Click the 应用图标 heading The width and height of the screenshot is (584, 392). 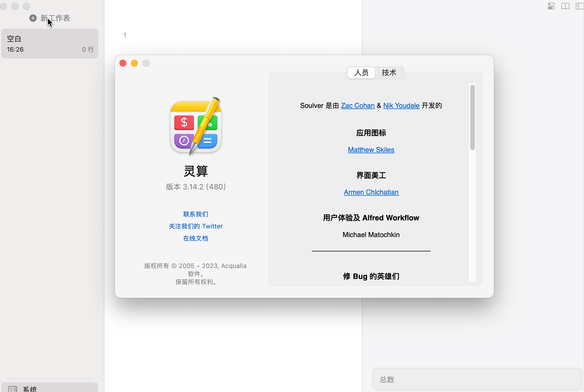click(x=371, y=133)
